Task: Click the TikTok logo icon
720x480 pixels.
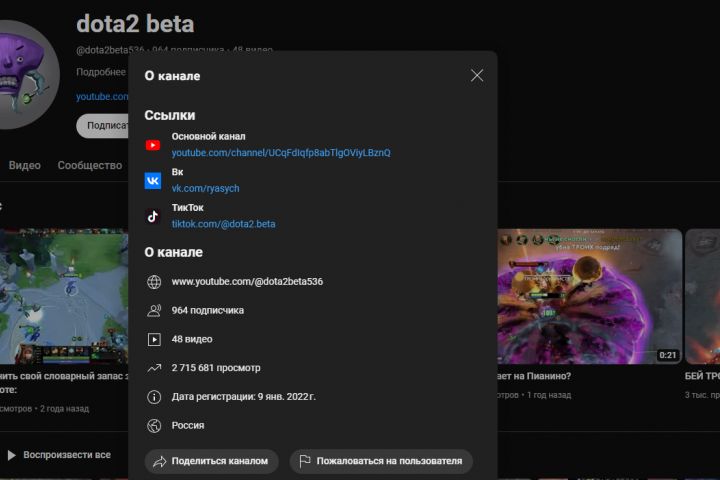Action: (153, 216)
